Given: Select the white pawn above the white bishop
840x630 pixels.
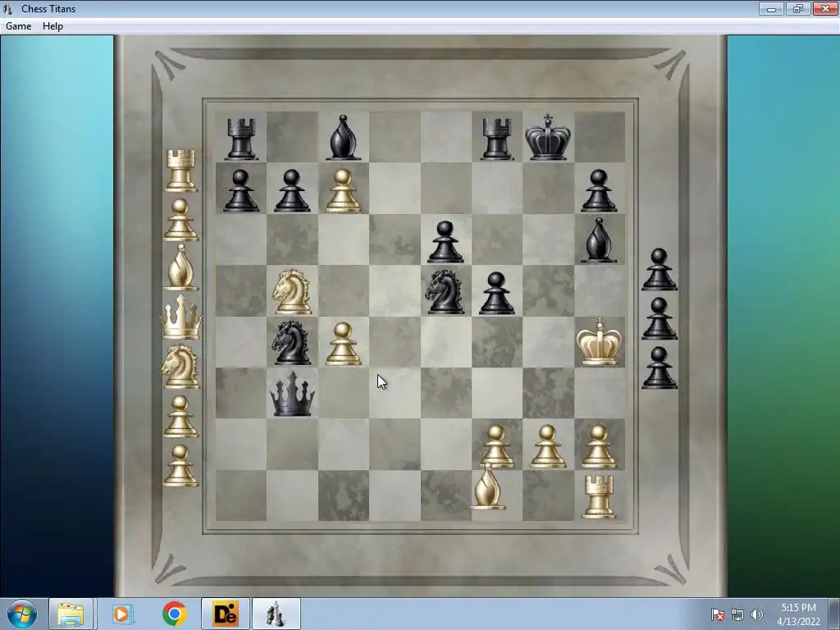Looking at the screenshot, I should 496,447.
